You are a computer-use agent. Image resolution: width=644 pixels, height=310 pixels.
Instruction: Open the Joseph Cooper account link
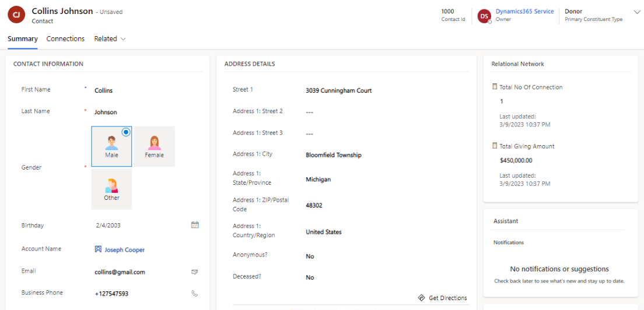124,250
